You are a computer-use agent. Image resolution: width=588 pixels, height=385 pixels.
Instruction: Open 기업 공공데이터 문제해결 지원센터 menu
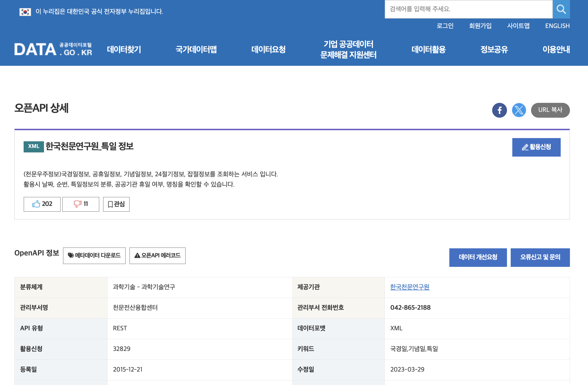348,49
